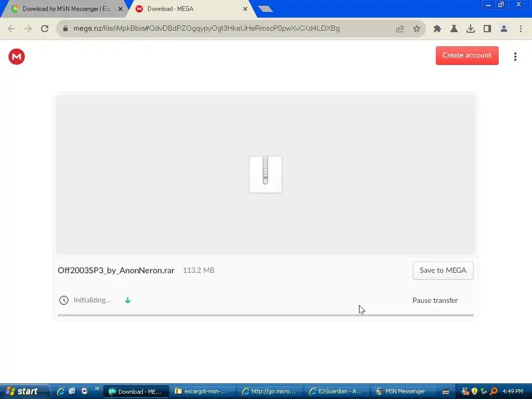
Task: Open the Windows Start menu
Action: [x=25, y=391]
